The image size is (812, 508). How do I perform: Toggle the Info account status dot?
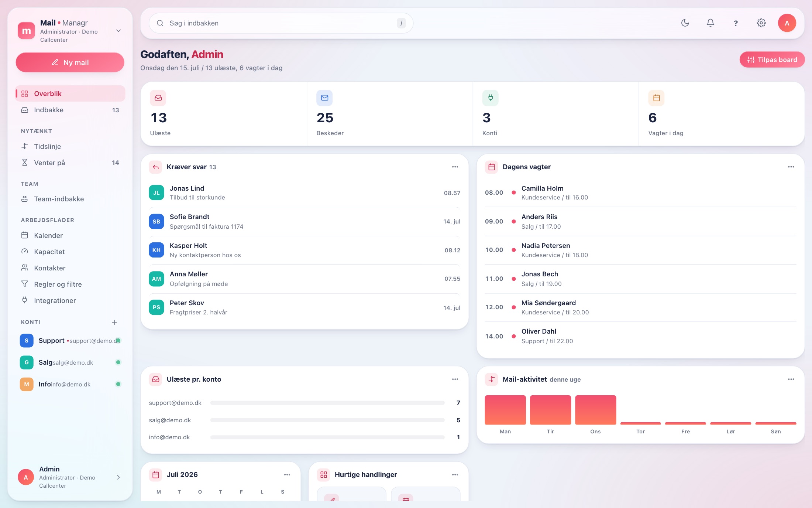click(x=118, y=384)
